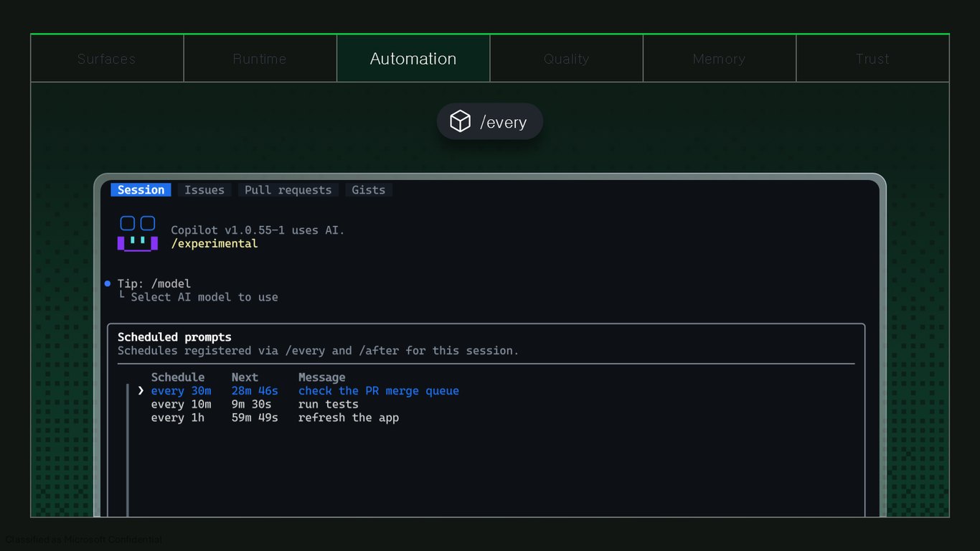Click the /every pill label
This screenshot has height=551, width=980.
503,123
